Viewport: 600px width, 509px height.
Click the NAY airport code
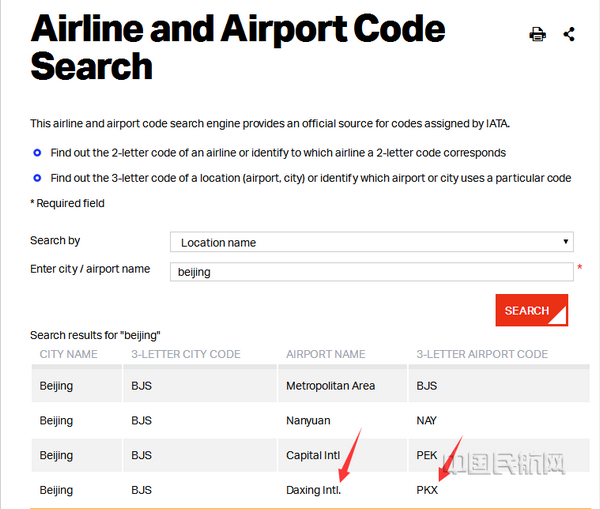pyautogui.click(x=427, y=420)
